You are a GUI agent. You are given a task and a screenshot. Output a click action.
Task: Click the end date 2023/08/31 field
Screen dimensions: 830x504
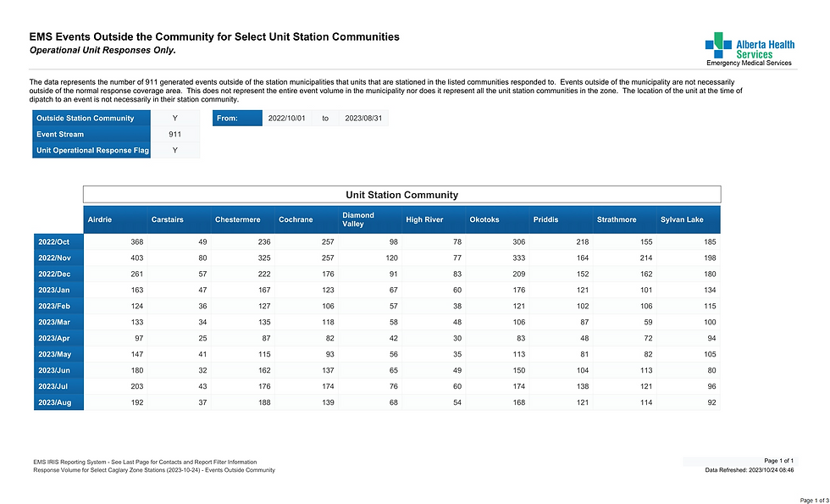pyautogui.click(x=362, y=119)
